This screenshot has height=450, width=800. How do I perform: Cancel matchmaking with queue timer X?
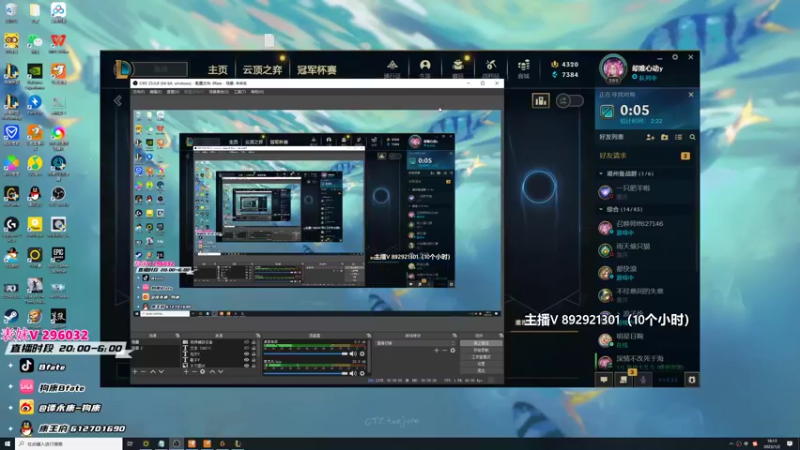[691, 94]
